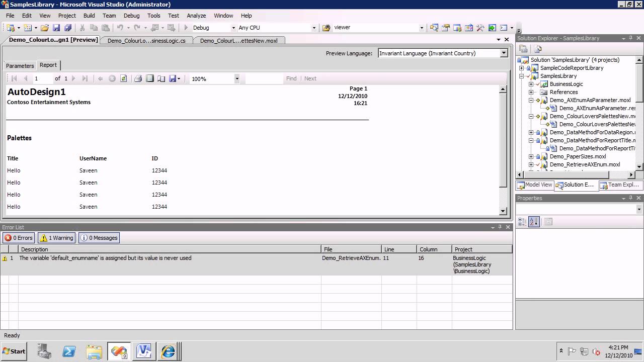Open Windows Explorer folder on taskbar

(94, 351)
